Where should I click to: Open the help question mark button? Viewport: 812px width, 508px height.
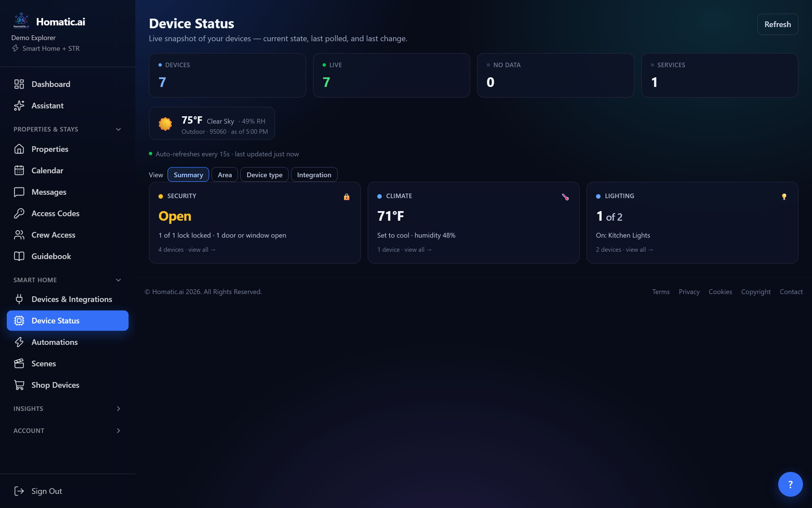(x=790, y=484)
